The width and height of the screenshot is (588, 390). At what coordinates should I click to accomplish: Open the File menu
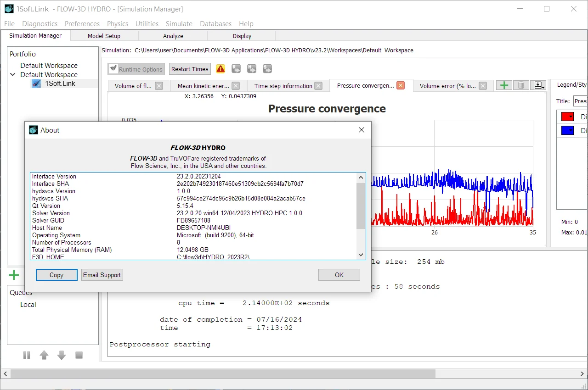tap(9, 23)
